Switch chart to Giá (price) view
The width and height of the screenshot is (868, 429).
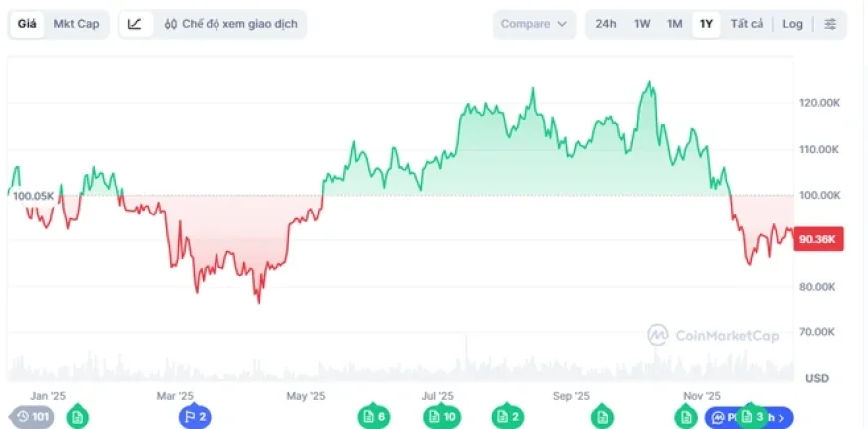[27, 24]
